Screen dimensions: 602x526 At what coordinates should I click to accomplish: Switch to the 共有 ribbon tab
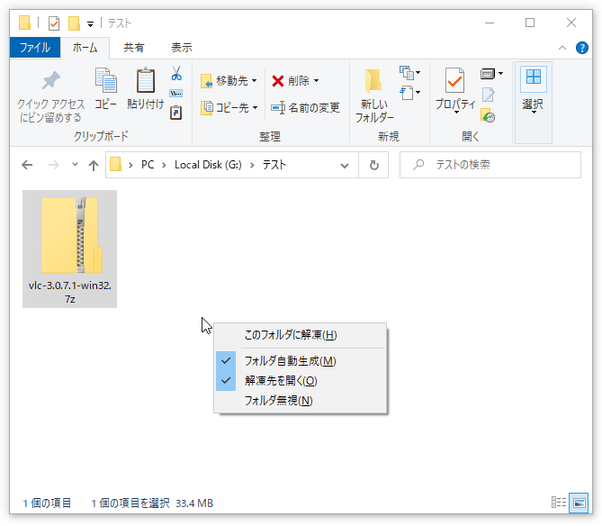pyautogui.click(x=134, y=48)
